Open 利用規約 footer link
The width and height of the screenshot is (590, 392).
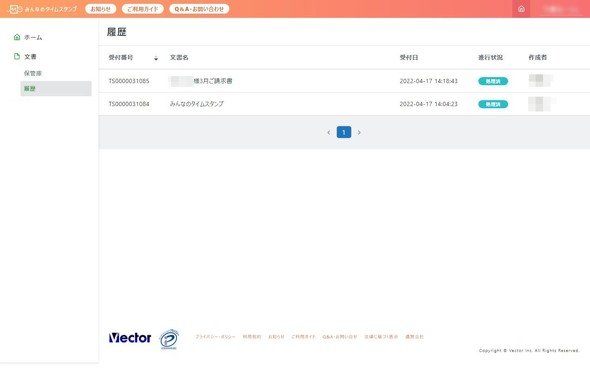click(x=252, y=337)
